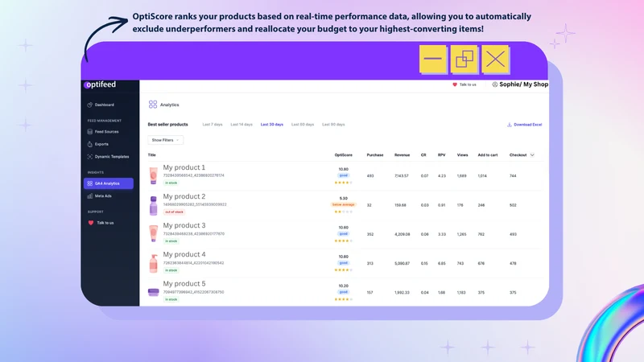This screenshot has width=644, height=362.
Task: Open Feed Sources in sidebar
Action: (x=109, y=132)
